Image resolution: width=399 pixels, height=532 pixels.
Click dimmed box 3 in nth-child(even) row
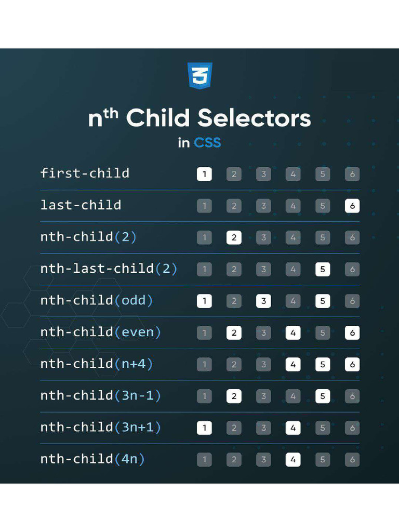click(263, 332)
